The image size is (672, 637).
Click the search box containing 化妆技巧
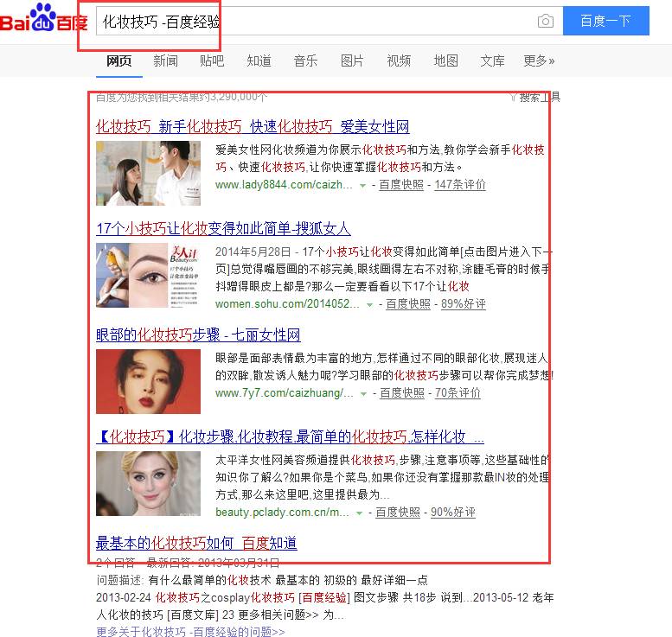click(330, 21)
